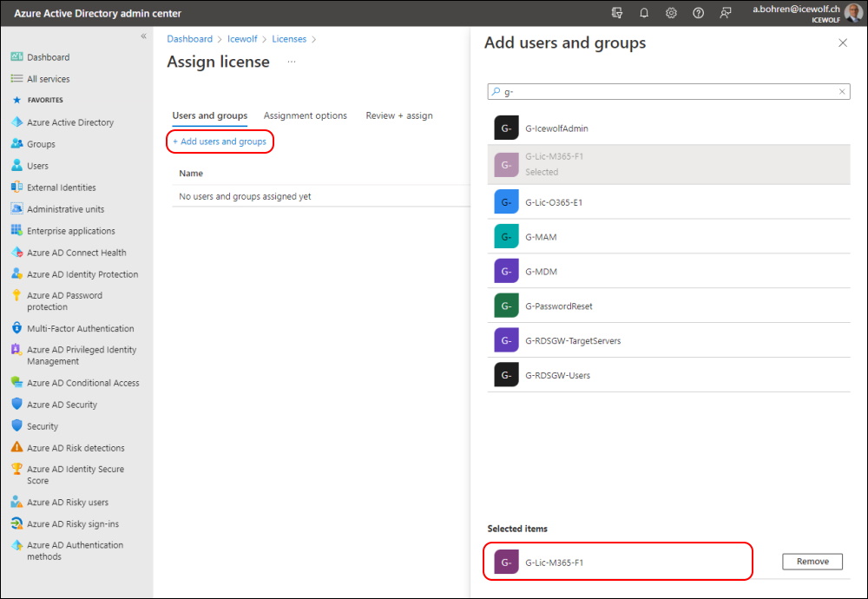Image resolution: width=868 pixels, height=599 pixels.
Task: Open the notifications bell icon
Action: tap(644, 13)
